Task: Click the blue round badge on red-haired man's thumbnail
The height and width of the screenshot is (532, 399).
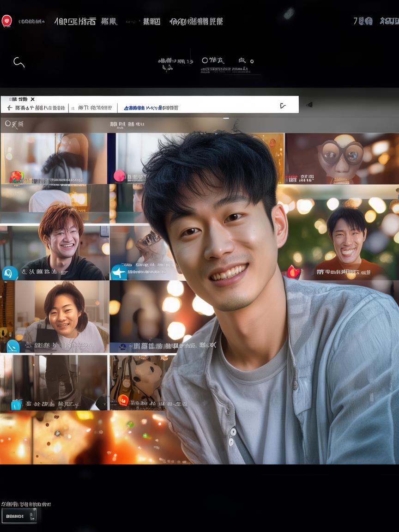Action: (x=10, y=273)
